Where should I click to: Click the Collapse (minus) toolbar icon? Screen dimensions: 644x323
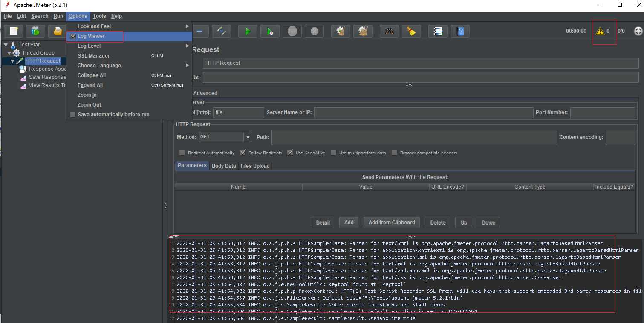[x=199, y=31]
